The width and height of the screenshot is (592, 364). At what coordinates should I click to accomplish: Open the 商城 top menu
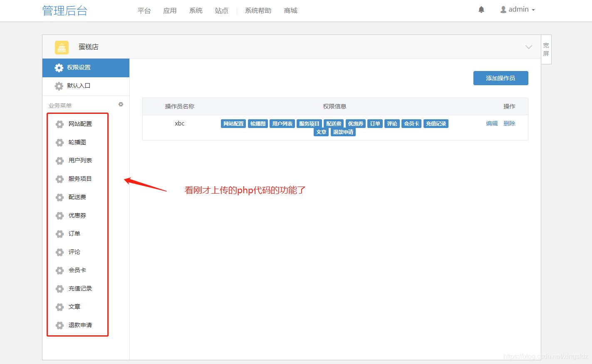[290, 11]
